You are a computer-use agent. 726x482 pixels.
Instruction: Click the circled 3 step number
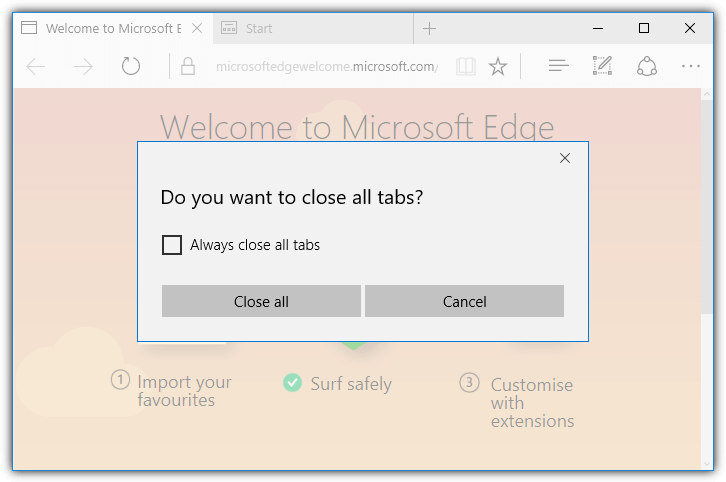pyautogui.click(x=469, y=382)
